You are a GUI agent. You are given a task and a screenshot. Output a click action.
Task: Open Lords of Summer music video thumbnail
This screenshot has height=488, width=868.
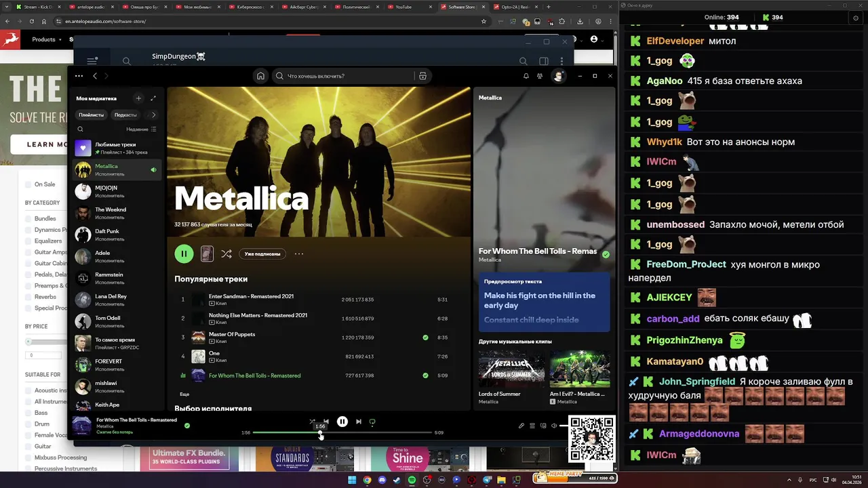(x=511, y=368)
